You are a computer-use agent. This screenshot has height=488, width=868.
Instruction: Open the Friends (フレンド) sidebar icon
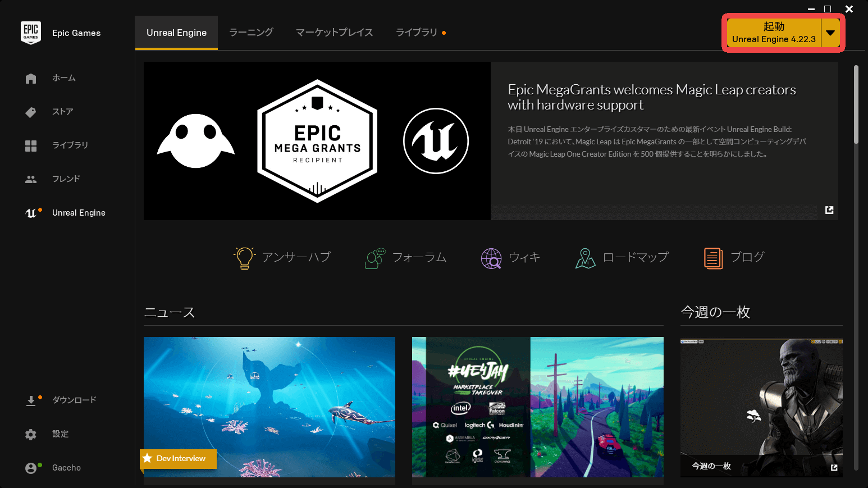click(x=31, y=179)
